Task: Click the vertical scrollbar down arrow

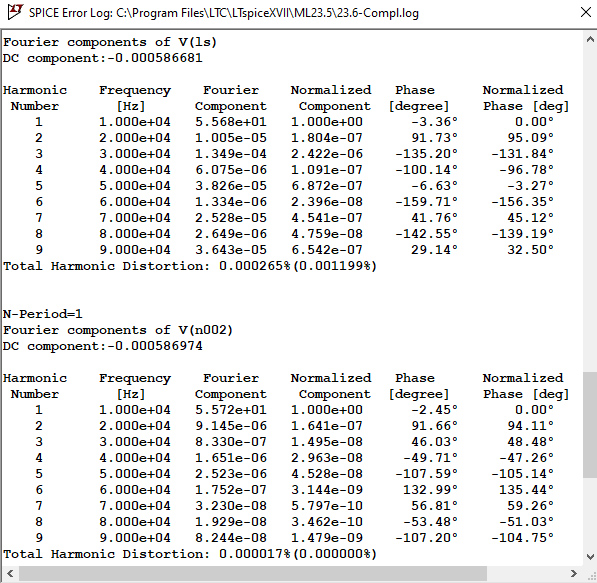Action: [590, 557]
